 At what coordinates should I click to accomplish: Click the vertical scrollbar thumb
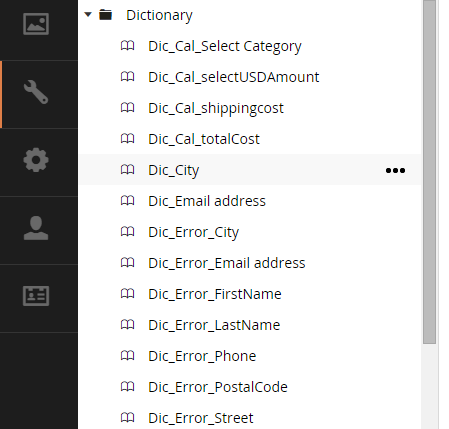tap(430, 172)
